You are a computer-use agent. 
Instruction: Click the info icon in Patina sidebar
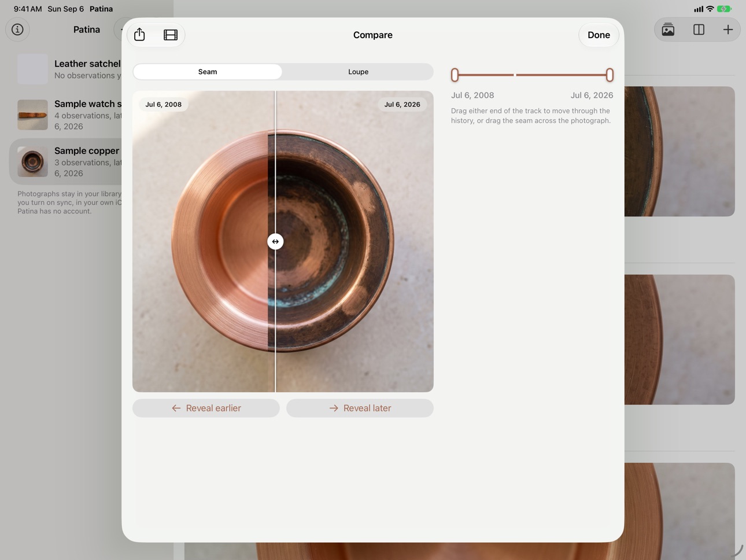(x=17, y=30)
